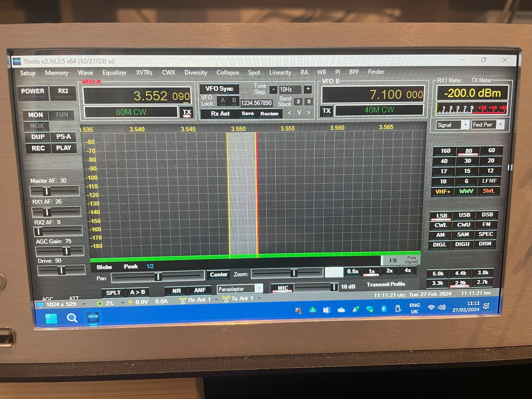
Task: Adjust the Zoom slider
Action: [287, 273]
